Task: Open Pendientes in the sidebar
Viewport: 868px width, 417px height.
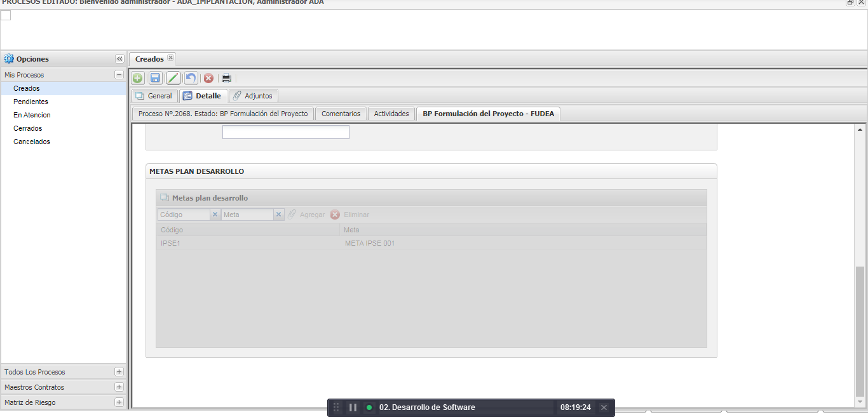Action: point(31,102)
